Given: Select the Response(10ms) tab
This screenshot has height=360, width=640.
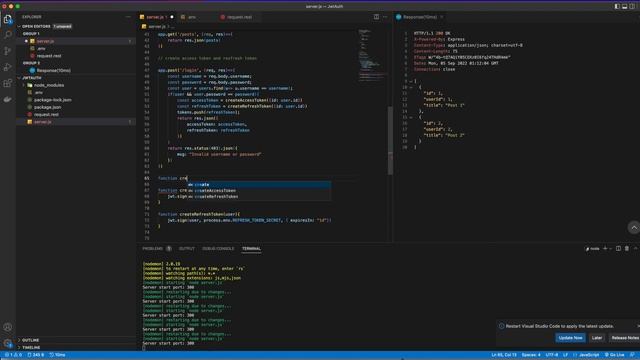Looking at the screenshot, I should click(x=419, y=17).
